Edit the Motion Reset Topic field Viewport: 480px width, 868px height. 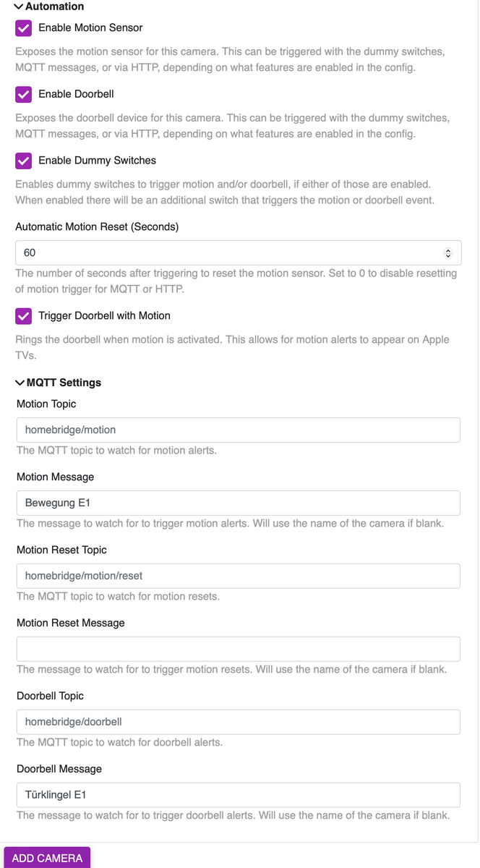(x=238, y=576)
